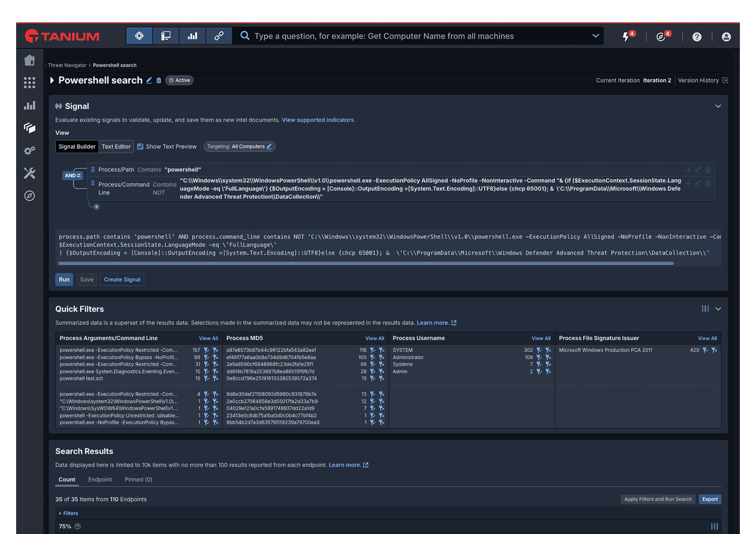The width and height of the screenshot is (756, 534).
Task: View All Process File Signature Issuer
Action: [x=707, y=339]
